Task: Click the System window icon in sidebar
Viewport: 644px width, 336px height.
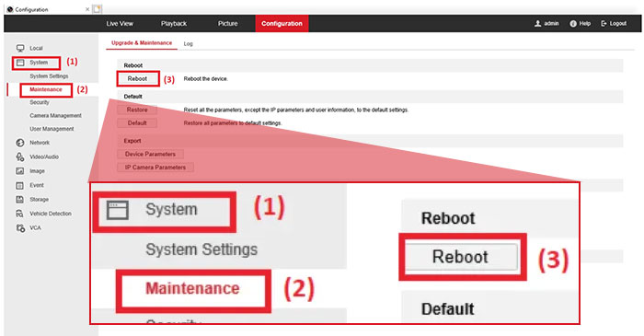Action: click(20, 63)
